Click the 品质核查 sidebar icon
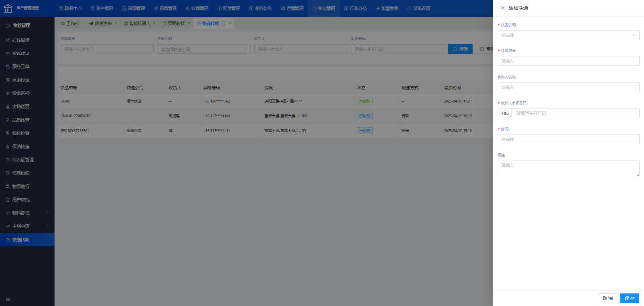This screenshot has width=644, height=306. coord(8,120)
